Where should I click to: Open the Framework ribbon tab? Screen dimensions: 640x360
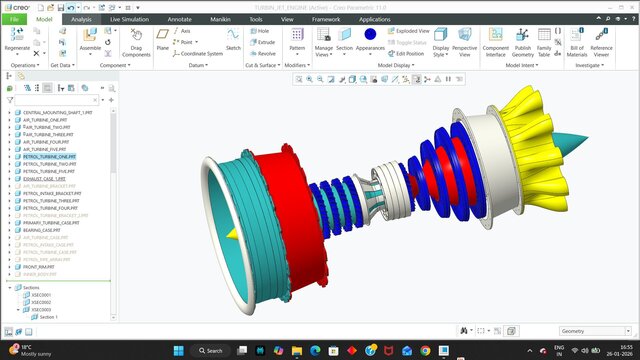pyautogui.click(x=326, y=19)
